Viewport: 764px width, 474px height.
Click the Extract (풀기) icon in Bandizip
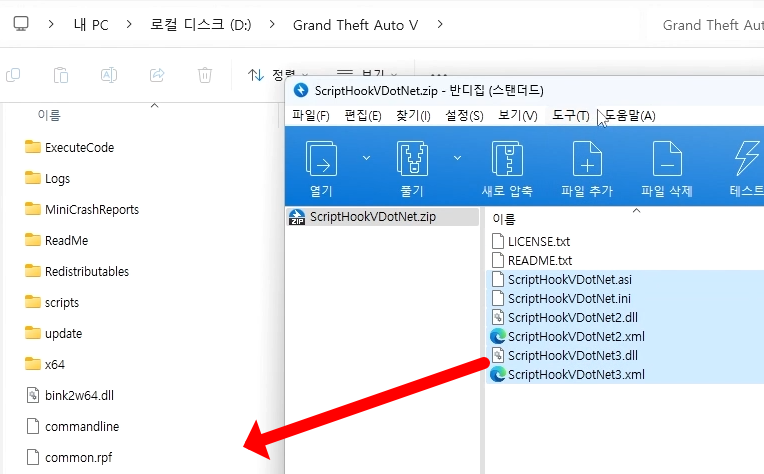412,160
